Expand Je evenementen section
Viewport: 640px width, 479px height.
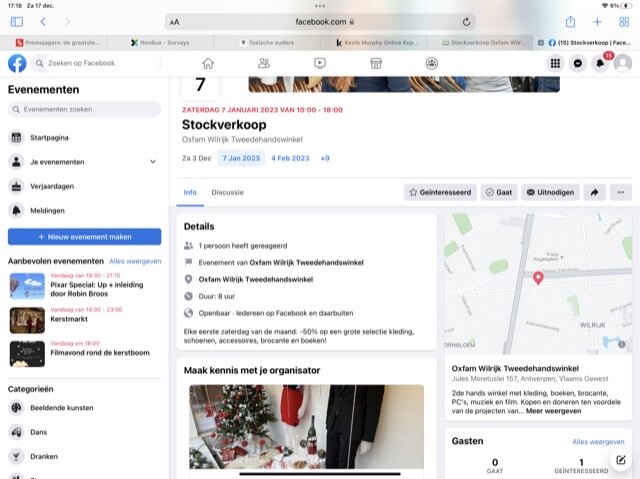pyautogui.click(x=153, y=161)
